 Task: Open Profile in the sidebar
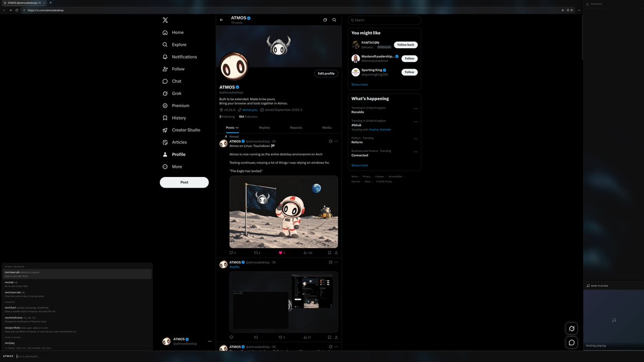click(174, 154)
